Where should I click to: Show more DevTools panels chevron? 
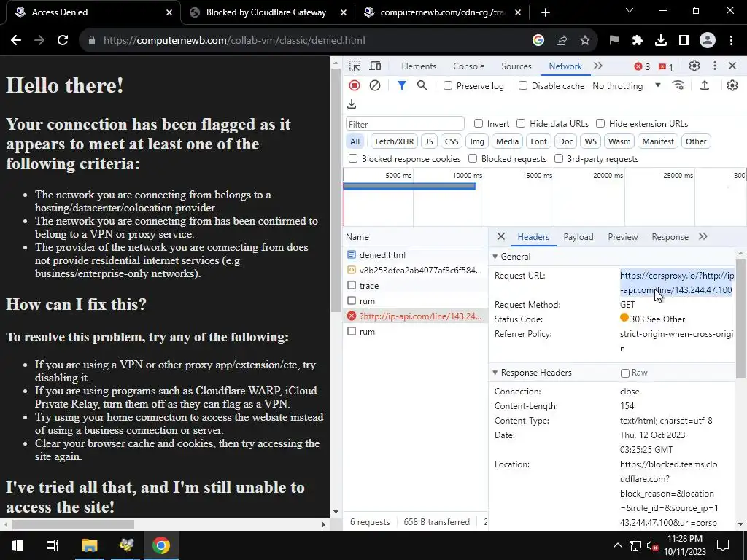tap(598, 66)
